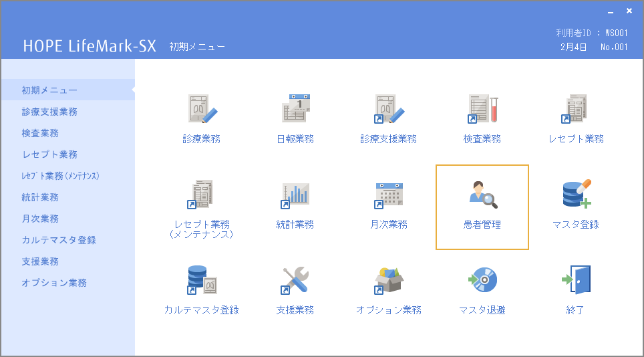Click the マスタ退避 disc icon
The width and height of the screenshot is (644, 357).
click(483, 280)
